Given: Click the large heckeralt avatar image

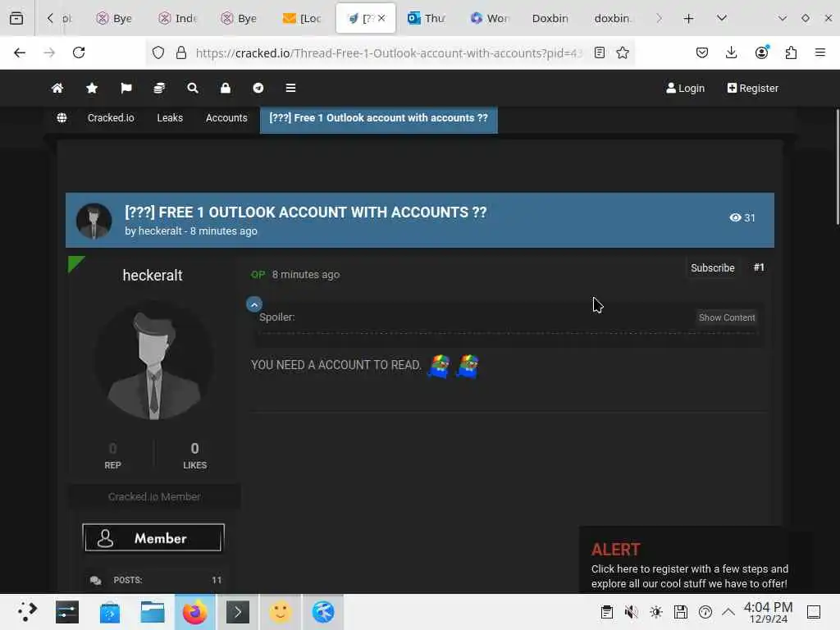Looking at the screenshot, I should tap(153, 360).
